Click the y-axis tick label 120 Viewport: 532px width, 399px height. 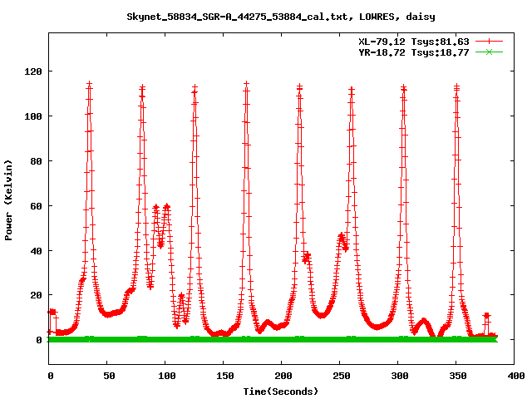click(x=33, y=71)
